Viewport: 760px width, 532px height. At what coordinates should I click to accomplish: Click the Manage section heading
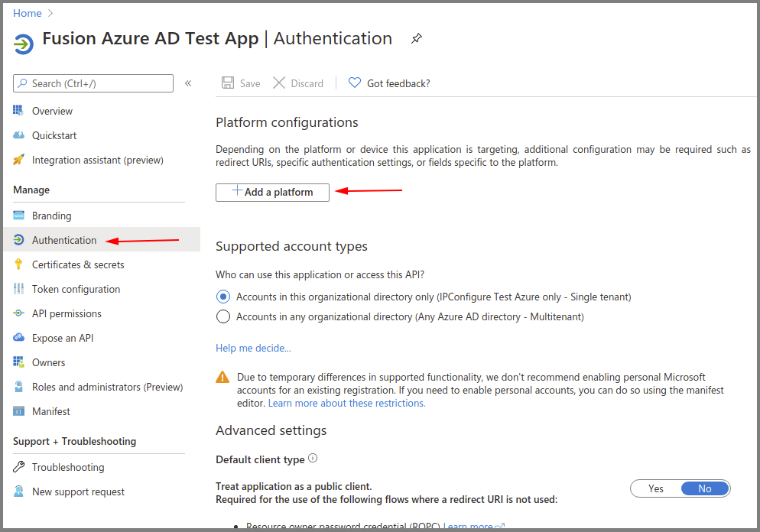coord(31,190)
